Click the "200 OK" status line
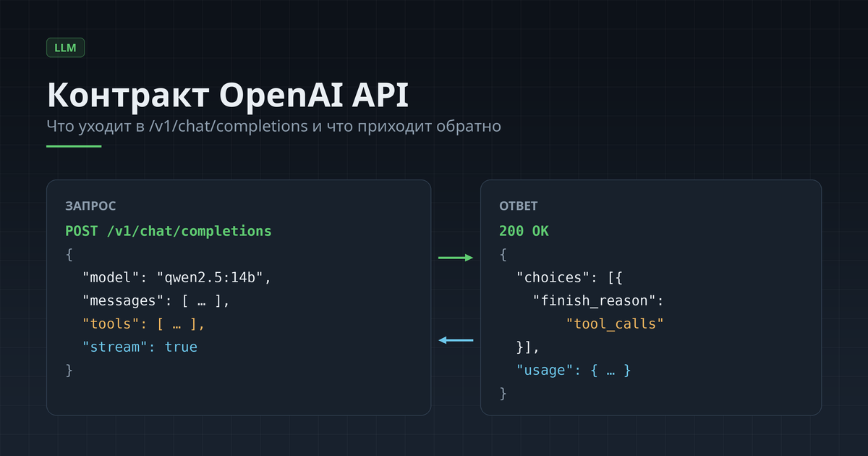868x456 pixels. coord(524,232)
